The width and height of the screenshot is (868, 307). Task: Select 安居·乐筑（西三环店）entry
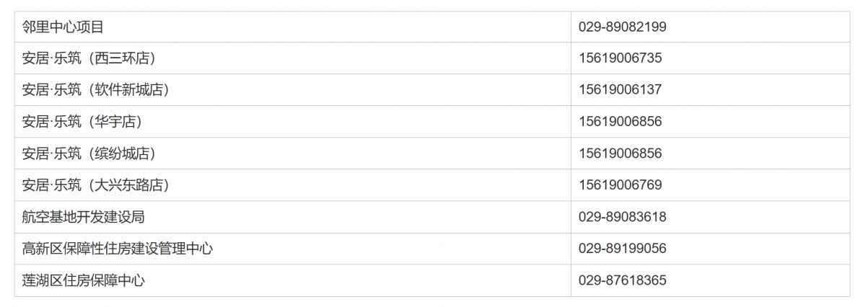pos(89,58)
